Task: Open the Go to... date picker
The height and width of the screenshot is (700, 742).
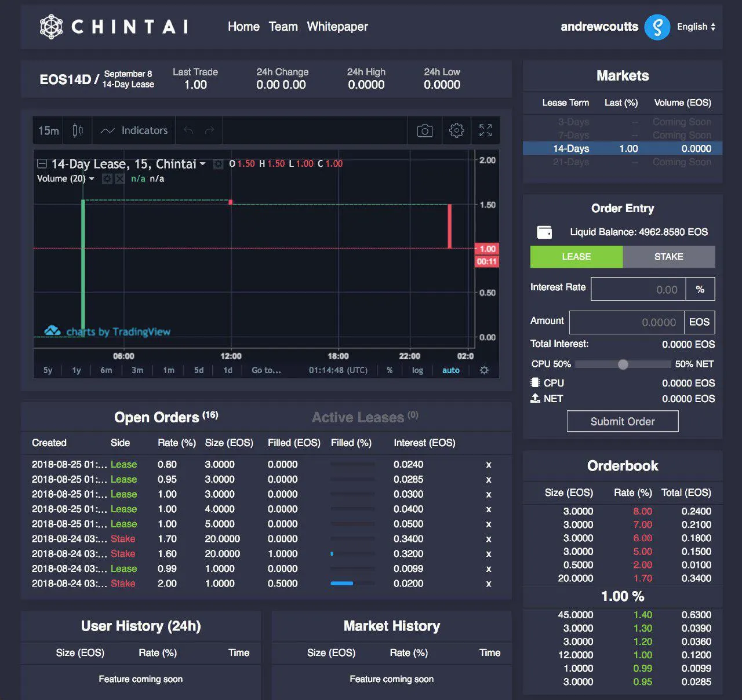Action: pyautogui.click(x=266, y=370)
